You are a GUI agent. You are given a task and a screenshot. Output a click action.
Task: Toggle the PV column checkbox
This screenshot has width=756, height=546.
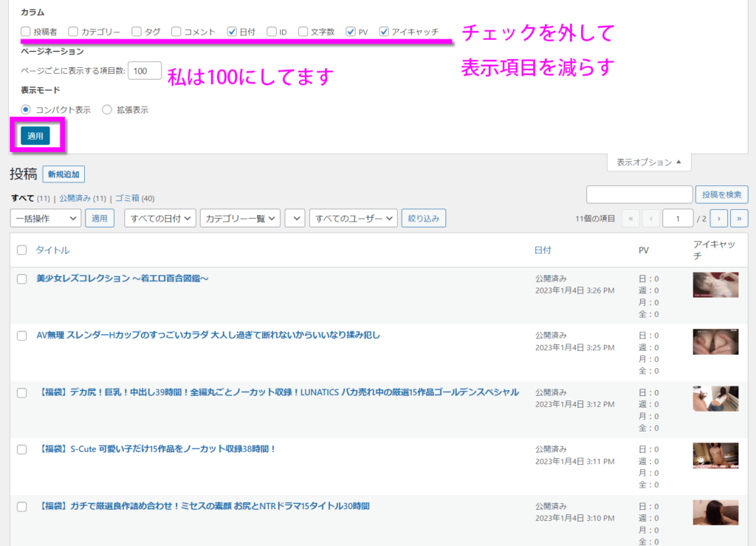(351, 32)
